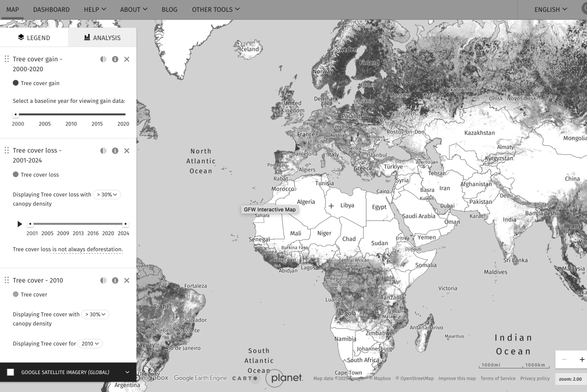This screenshot has width=587, height=392.
Task: Toggle opacity icon for Tree cover loss layer
Action: click(x=103, y=151)
